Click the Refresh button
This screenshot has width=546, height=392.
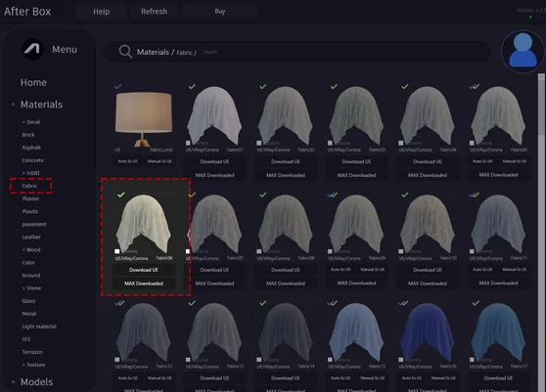pyautogui.click(x=154, y=12)
